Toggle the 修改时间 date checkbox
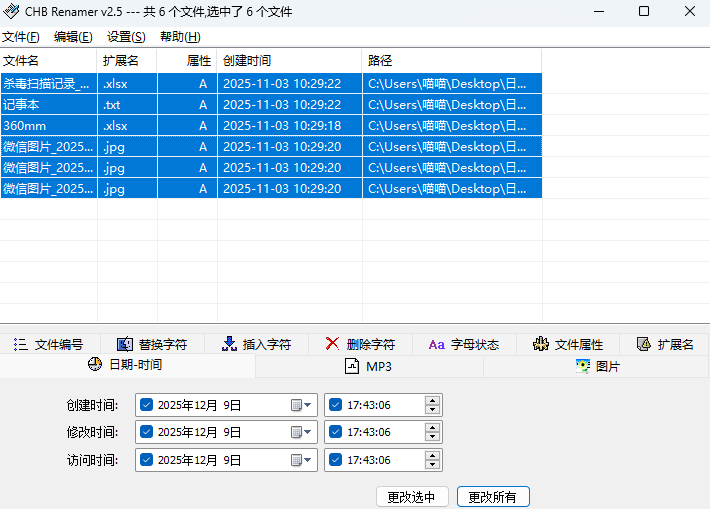Image resolution: width=710 pixels, height=509 pixels. tap(147, 432)
